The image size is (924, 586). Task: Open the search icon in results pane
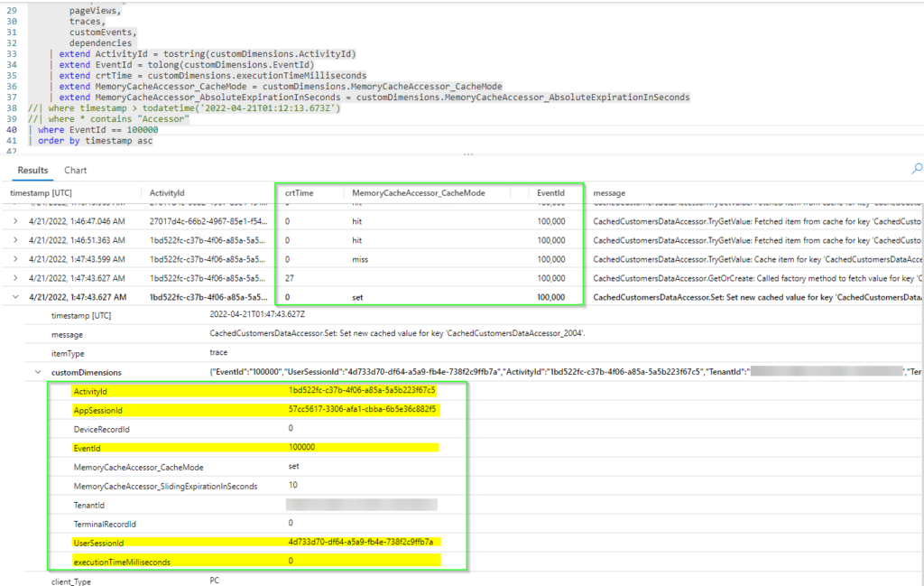[x=917, y=169]
